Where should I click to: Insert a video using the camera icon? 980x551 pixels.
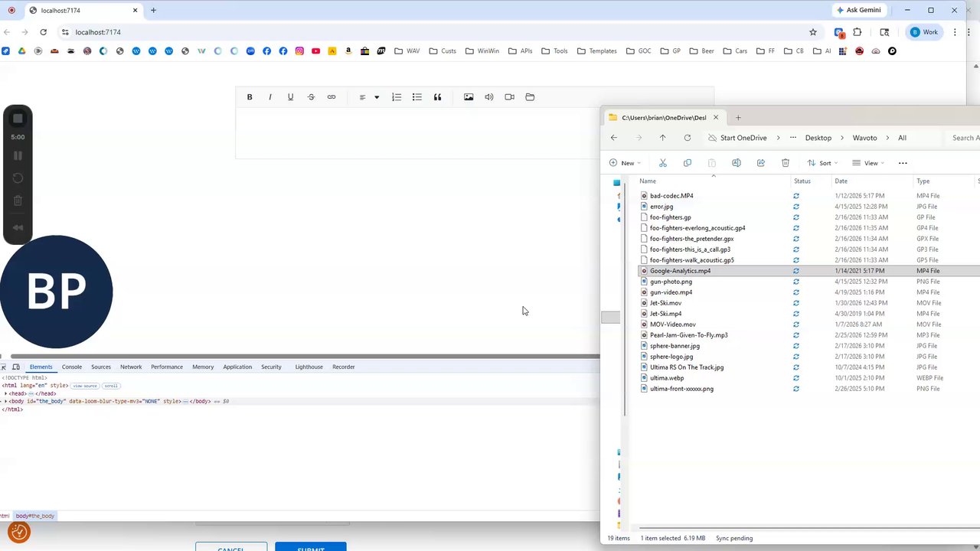(509, 97)
